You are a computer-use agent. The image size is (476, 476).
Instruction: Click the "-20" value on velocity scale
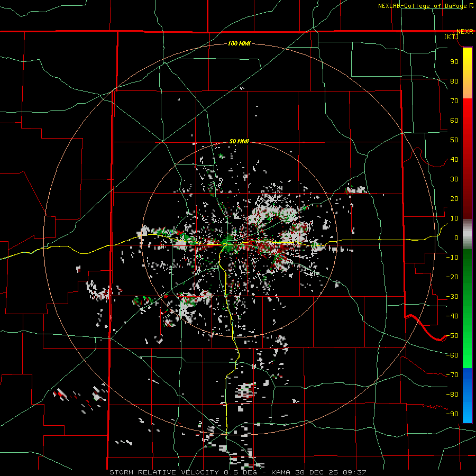452,277
